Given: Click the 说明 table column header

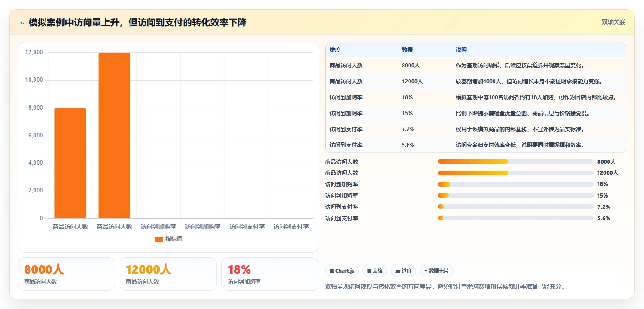Looking at the screenshot, I should (461, 50).
